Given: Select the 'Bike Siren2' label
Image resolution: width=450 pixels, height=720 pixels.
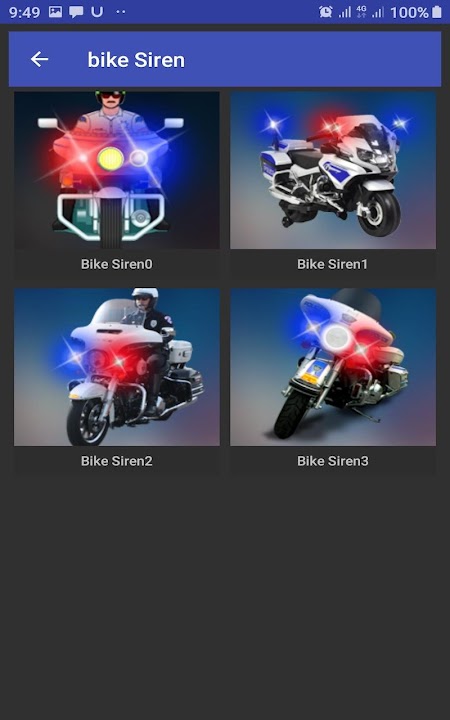Looking at the screenshot, I should (x=117, y=461).
